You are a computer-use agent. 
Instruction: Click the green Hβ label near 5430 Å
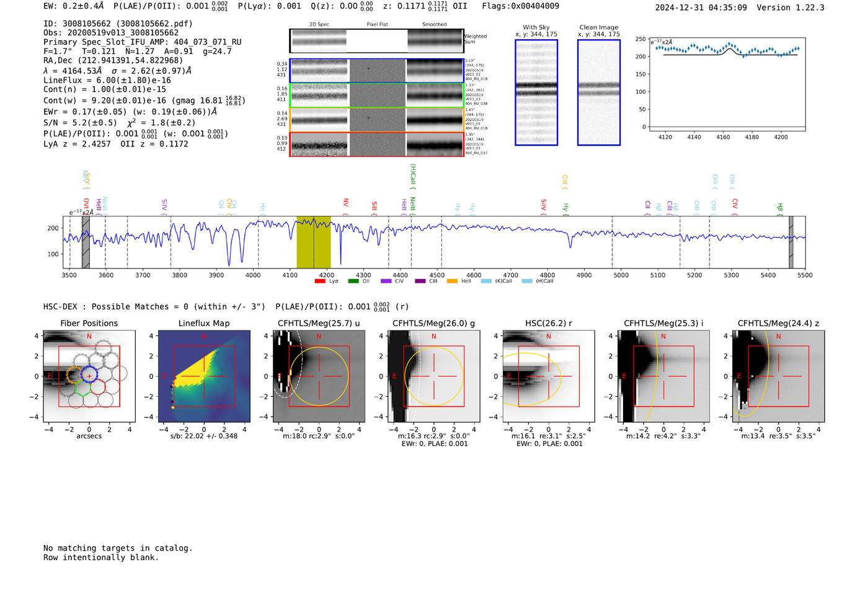pyautogui.click(x=780, y=208)
